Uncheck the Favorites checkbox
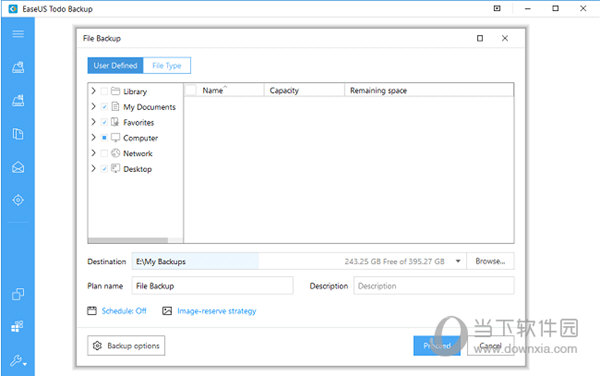600x376 pixels. (104, 122)
